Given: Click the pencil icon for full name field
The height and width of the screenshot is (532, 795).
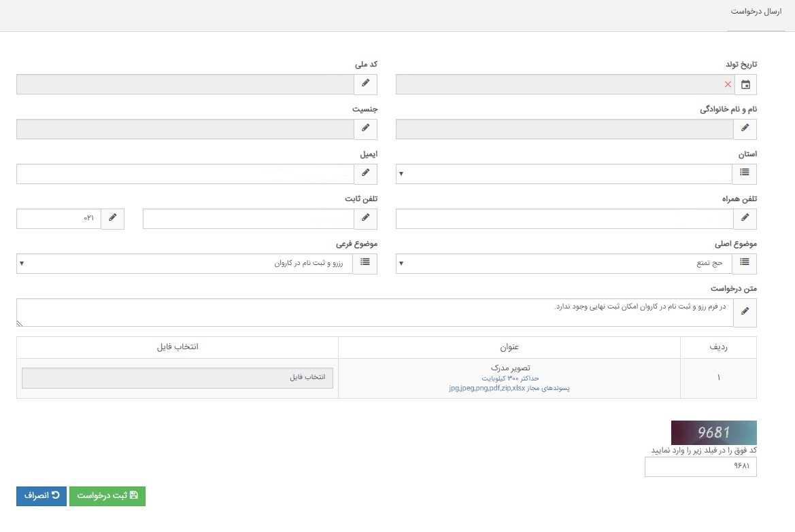Looking at the screenshot, I should coord(745,128).
